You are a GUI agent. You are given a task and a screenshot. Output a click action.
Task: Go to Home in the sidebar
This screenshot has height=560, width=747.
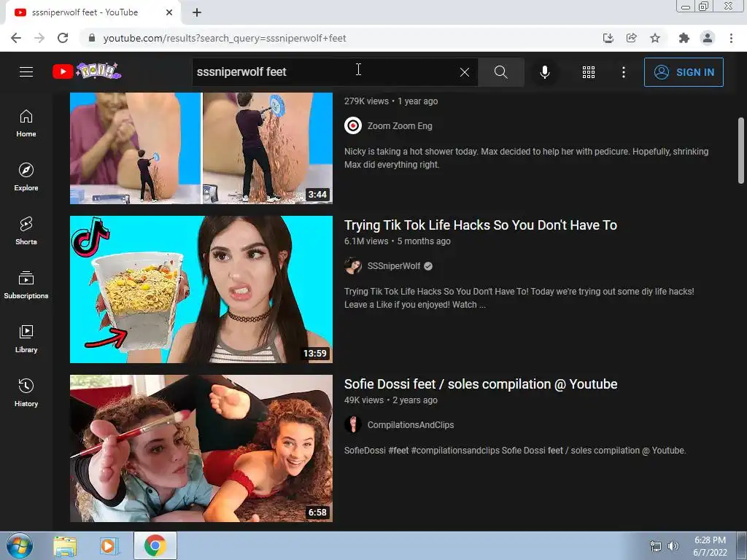(26, 123)
